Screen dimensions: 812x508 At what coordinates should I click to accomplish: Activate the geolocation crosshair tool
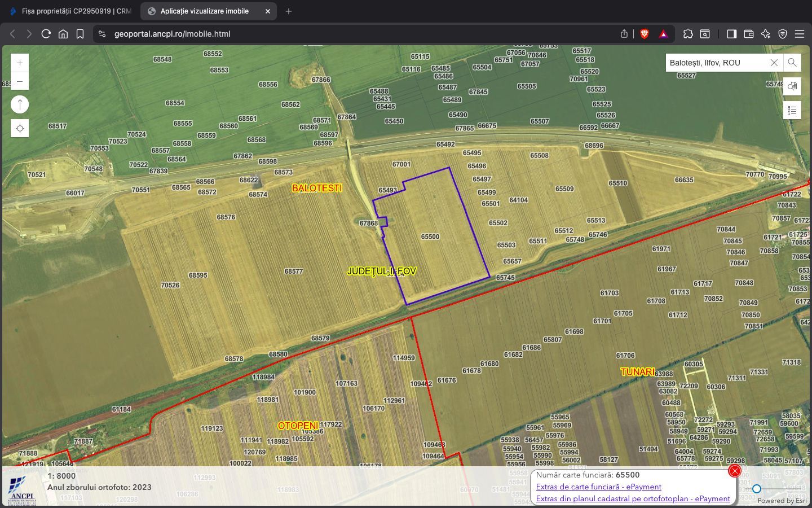point(20,128)
